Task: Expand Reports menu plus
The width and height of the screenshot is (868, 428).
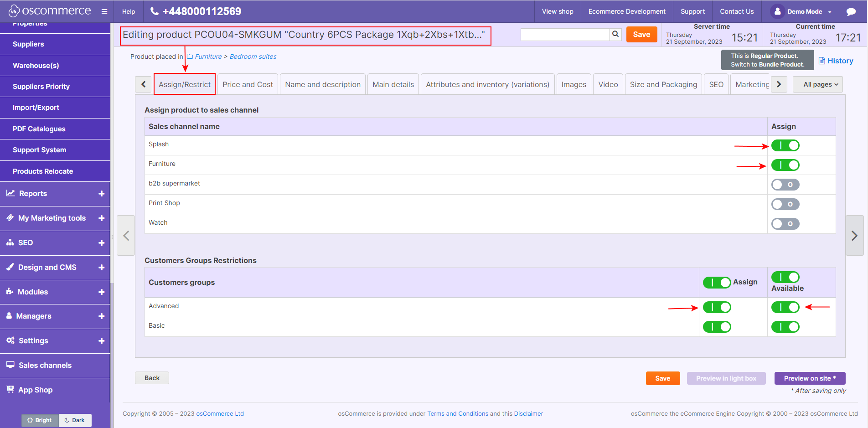Action: click(x=101, y=193)
